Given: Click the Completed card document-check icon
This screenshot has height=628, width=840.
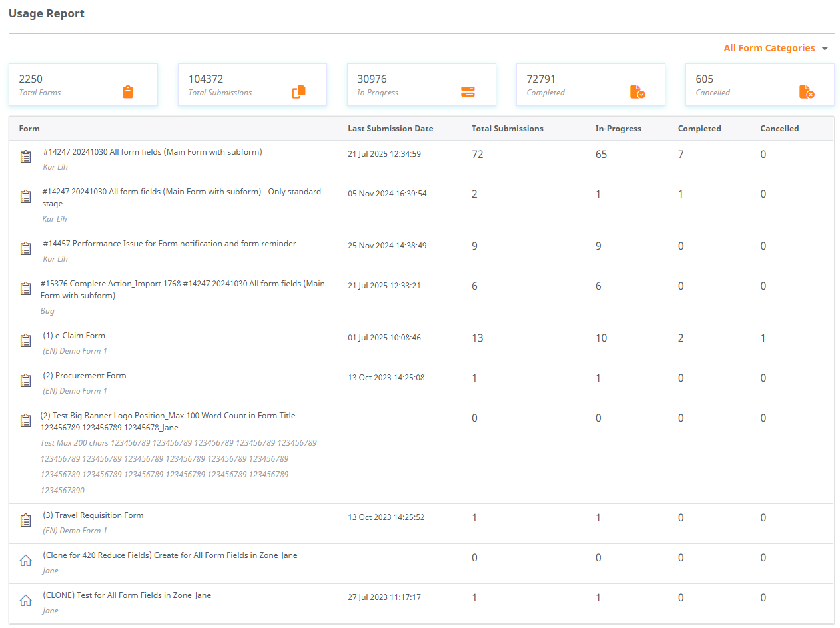Looking at the screenshot, I should coord(637,92).
